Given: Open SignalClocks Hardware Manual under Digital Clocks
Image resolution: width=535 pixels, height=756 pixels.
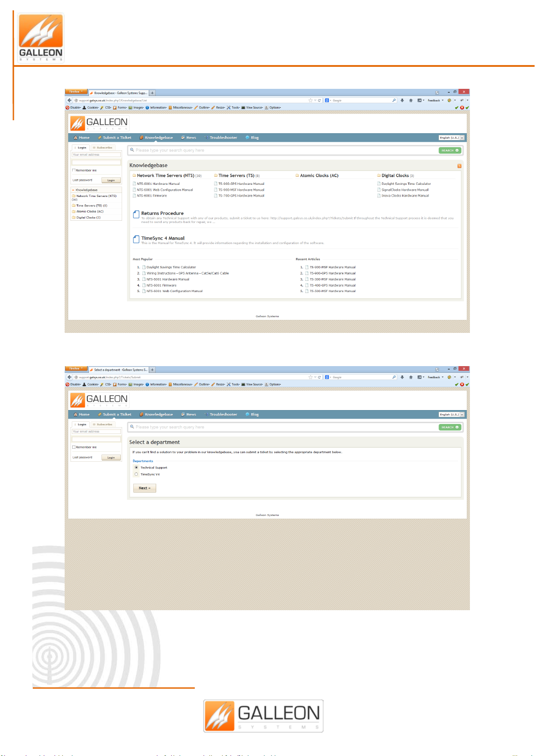Looking at the screenshot, I should pos(405,190).
